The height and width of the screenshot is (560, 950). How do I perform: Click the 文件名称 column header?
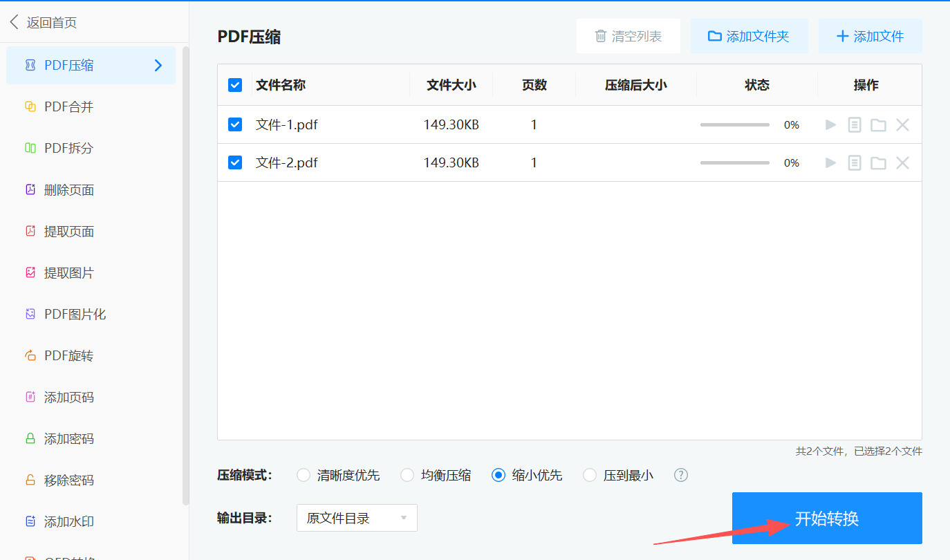(x=281, y=85)
